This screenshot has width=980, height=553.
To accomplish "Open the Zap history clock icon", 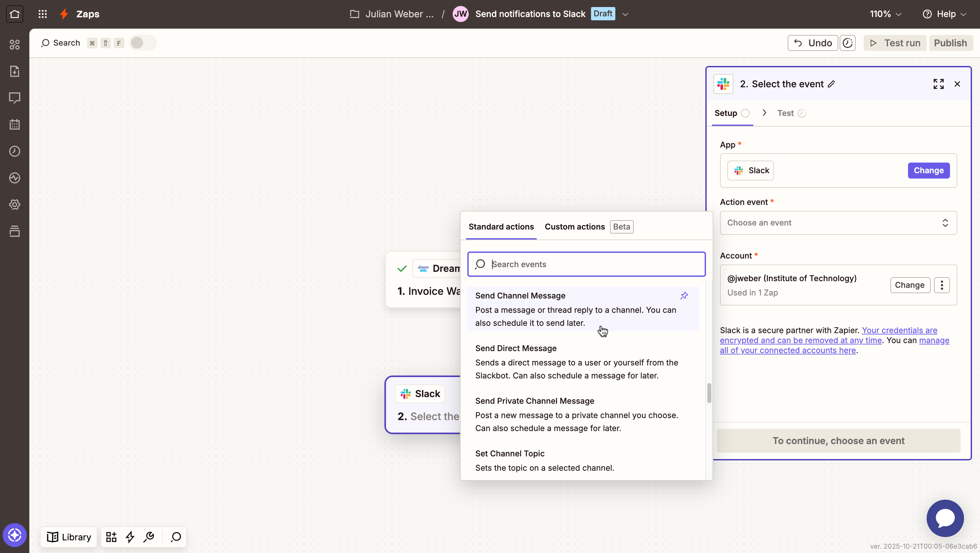I will (x=14, y=151).
